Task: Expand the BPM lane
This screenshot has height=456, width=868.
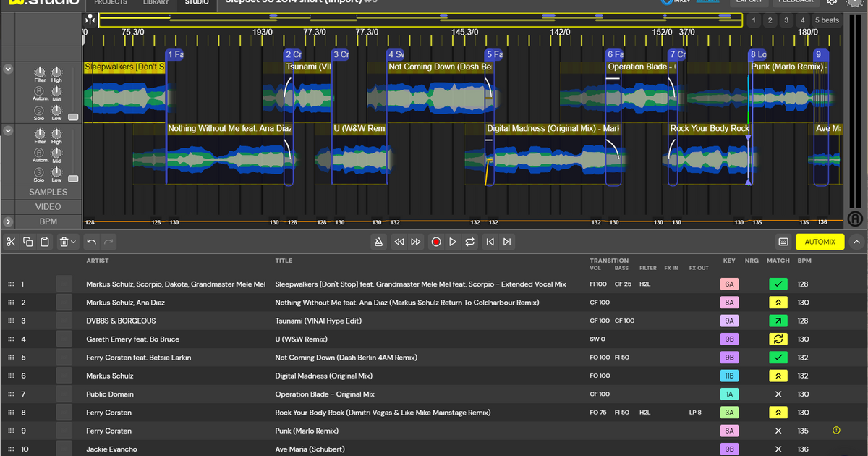Action: click(x=8, y=222)
